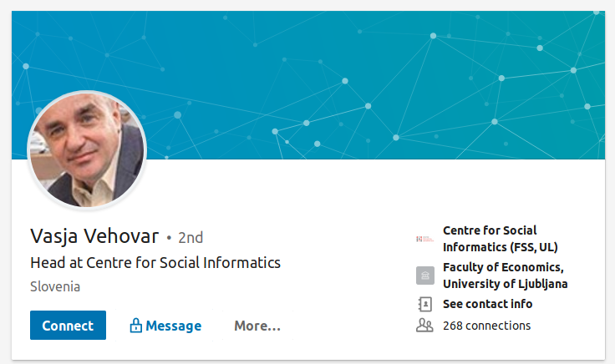The image size is (615, 364).
Task: Click the 2nd degree connection badge
Action: point(190,238)
